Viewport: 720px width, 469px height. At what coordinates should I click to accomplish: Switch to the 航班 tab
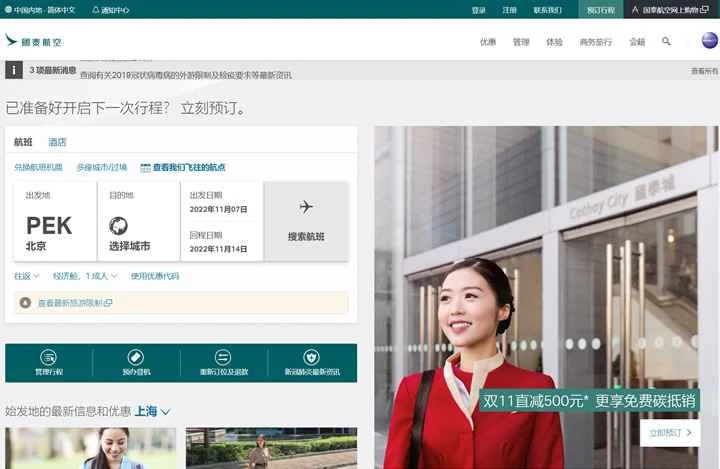(23, 142)
